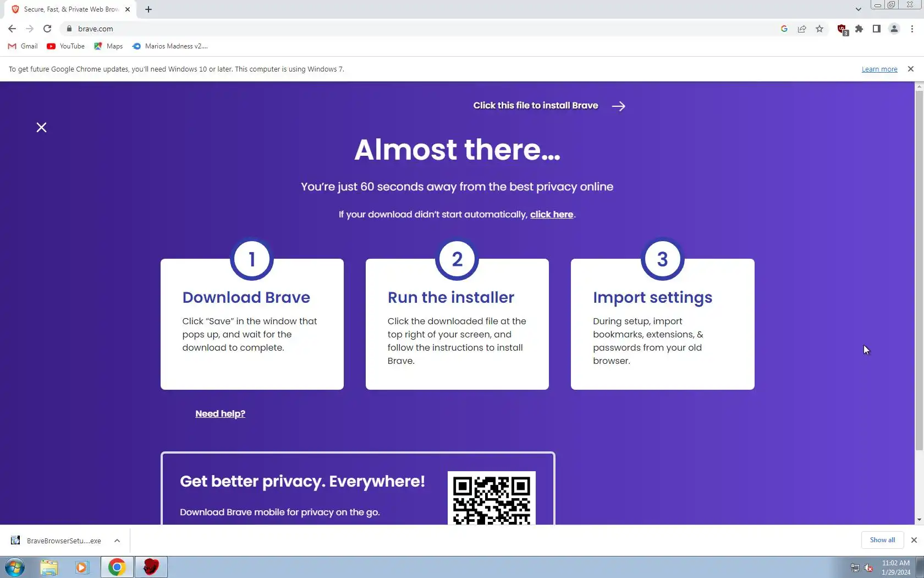Click the 'Import settings' heading
This screenshot has width=924, height=578.
(x=653, y=298)
